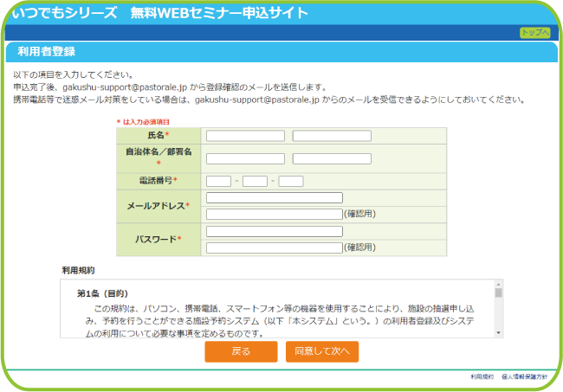Focus the メールアドレス input field

(x=275, y=198)
